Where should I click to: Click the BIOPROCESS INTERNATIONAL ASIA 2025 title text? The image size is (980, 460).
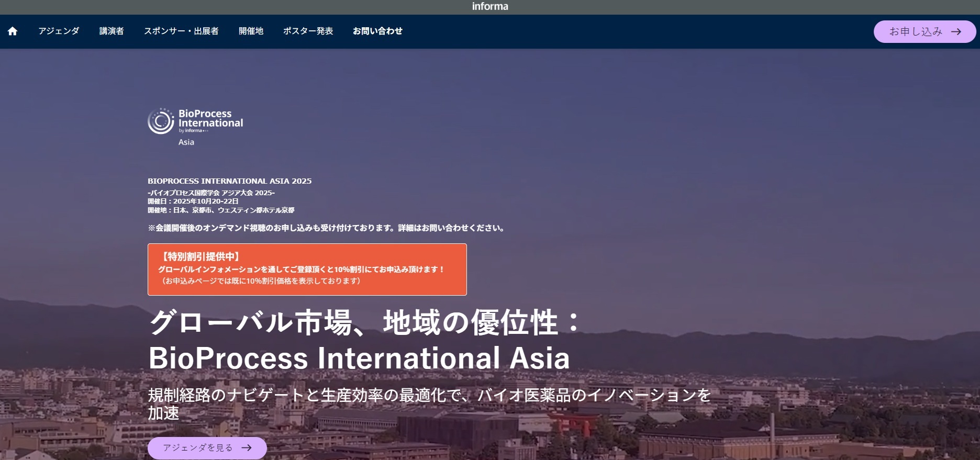coord(229,181)
